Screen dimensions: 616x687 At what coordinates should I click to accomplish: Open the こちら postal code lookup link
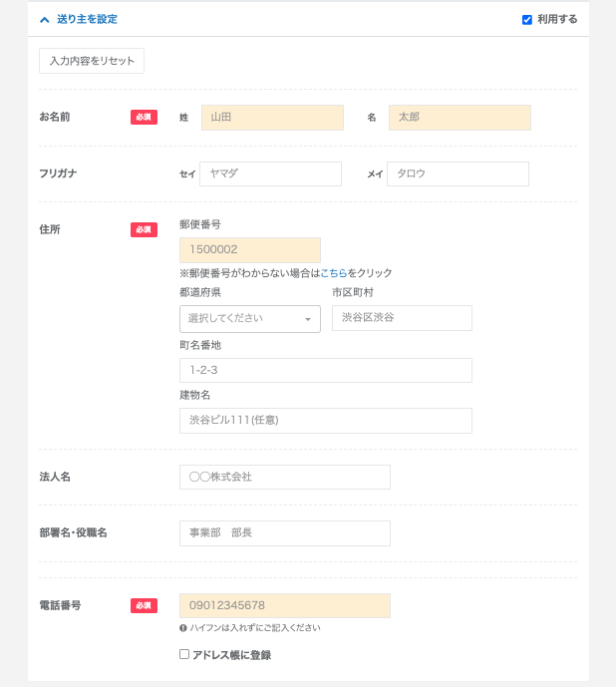333,273
